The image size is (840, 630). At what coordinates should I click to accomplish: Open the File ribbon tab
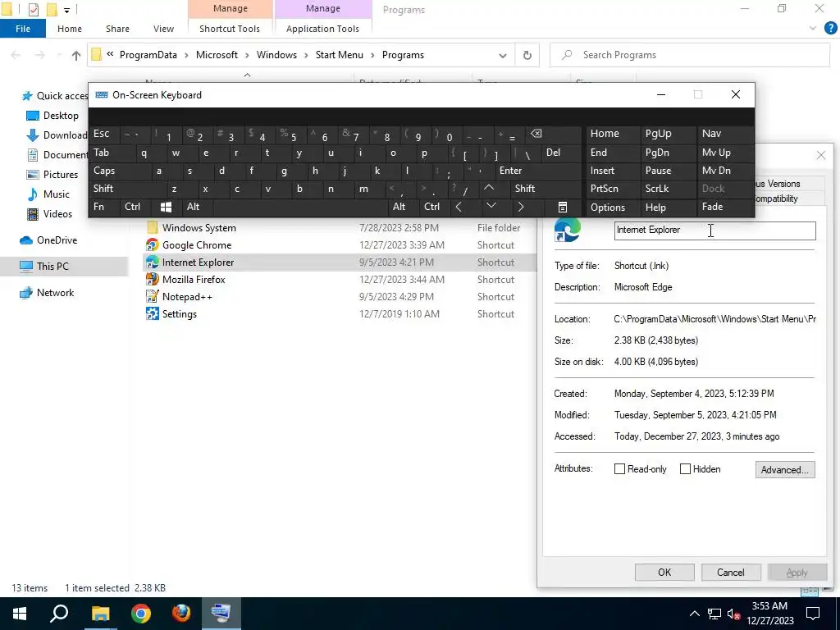pos(23,29)
